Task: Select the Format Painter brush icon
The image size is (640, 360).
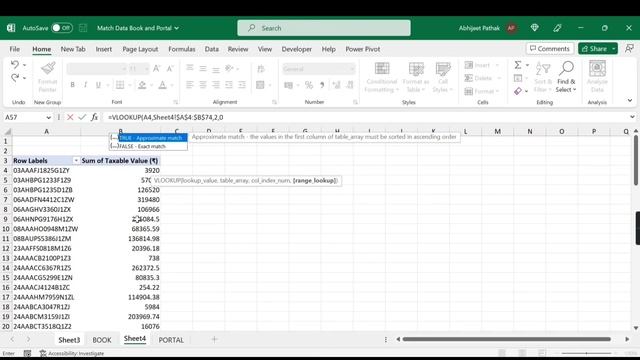Action: pyautogui.click(x=48, y=68)
